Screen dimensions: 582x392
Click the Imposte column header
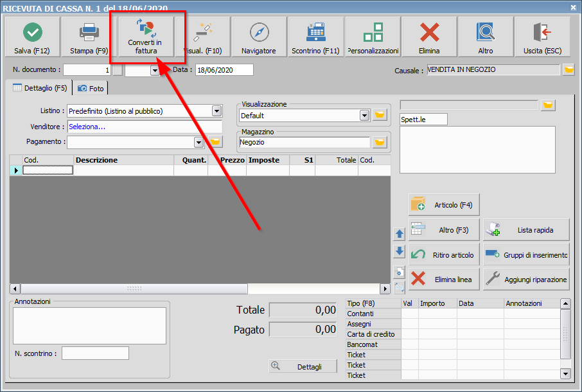coord(268,160)
